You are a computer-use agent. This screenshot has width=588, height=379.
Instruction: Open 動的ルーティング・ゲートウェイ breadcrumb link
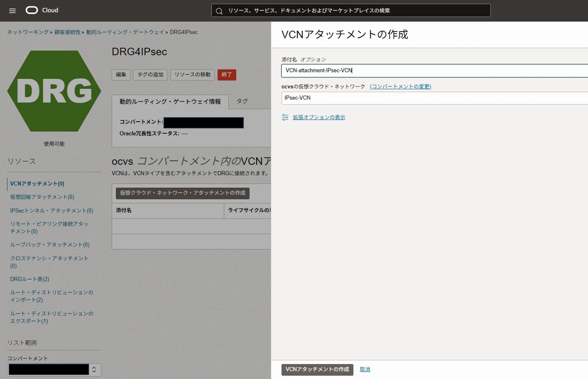point(125,32)
